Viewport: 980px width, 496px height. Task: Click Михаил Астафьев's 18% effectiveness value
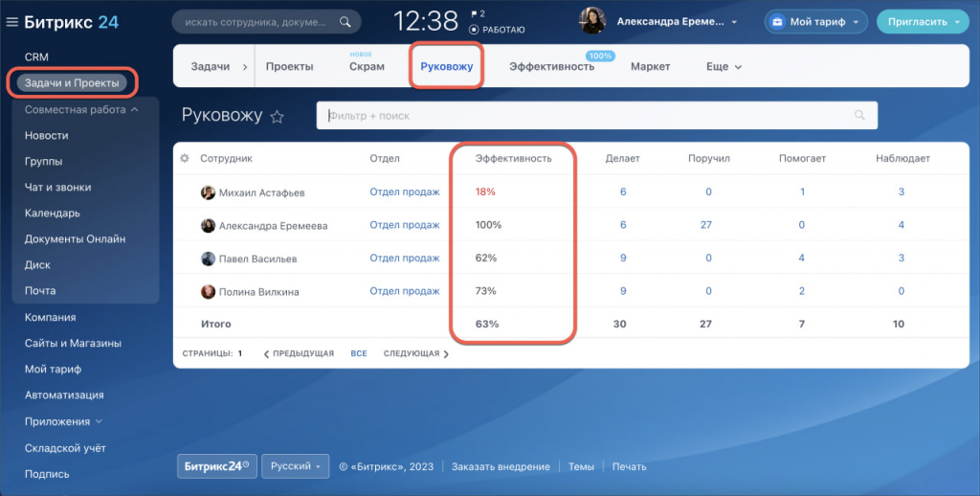[485, 192]
